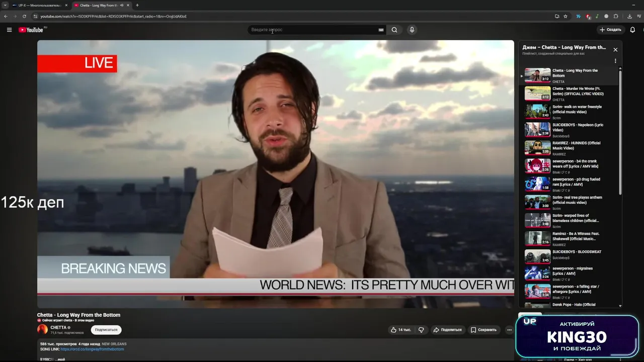Open site information icon in the address bar
Image resolution: width=644 pixels, height=362 pixels.
click(36, 16)
